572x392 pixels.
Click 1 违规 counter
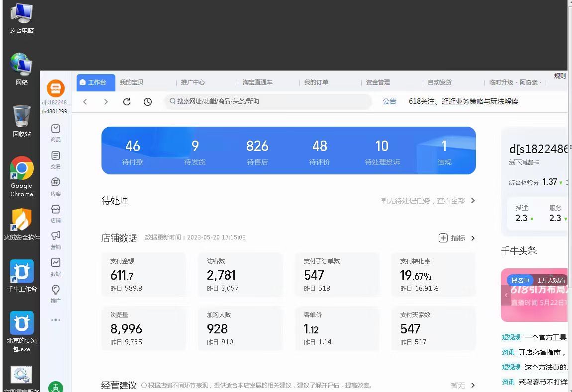(x=444, y=152)
